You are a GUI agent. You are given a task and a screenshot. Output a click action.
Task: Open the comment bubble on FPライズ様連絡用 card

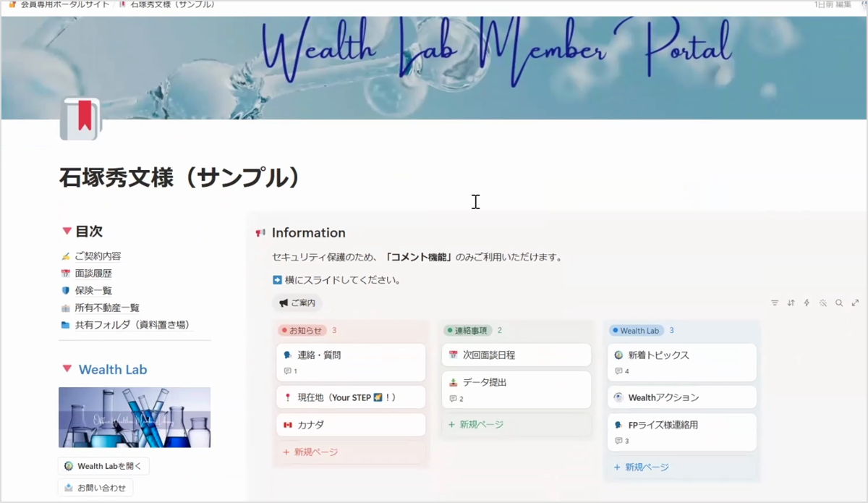tap(622, 441)
